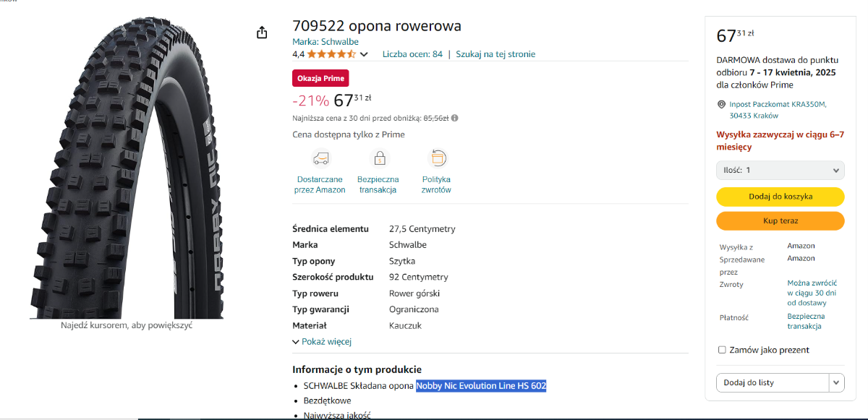Open Liczba ocen: 84 reviews link

[412, 54]
